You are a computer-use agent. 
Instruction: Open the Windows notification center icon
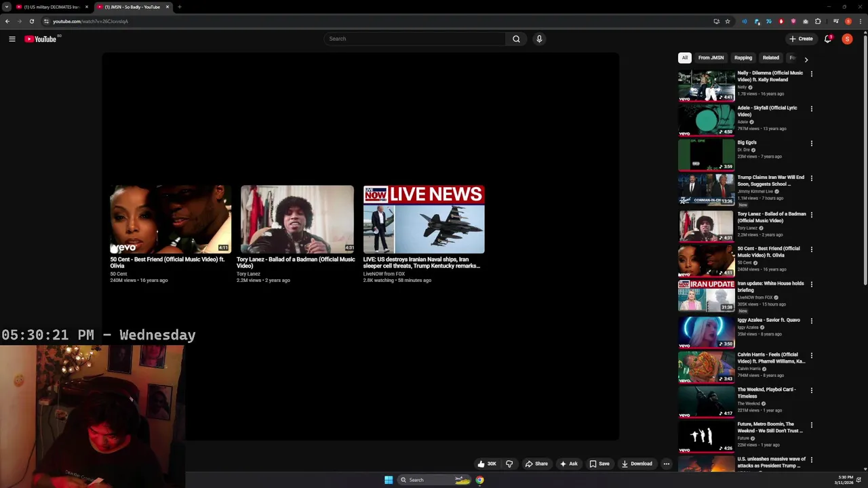pyautogui.click(x=859, y=480)
